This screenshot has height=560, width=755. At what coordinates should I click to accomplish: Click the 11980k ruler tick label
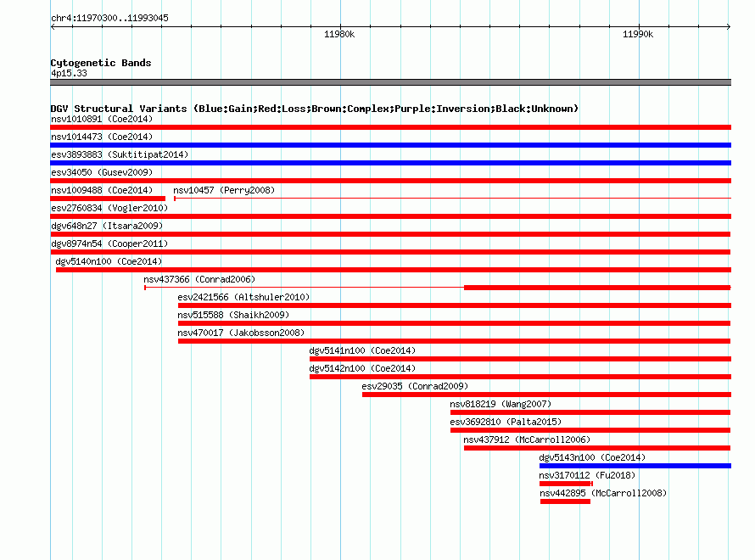tap(339, 34)
